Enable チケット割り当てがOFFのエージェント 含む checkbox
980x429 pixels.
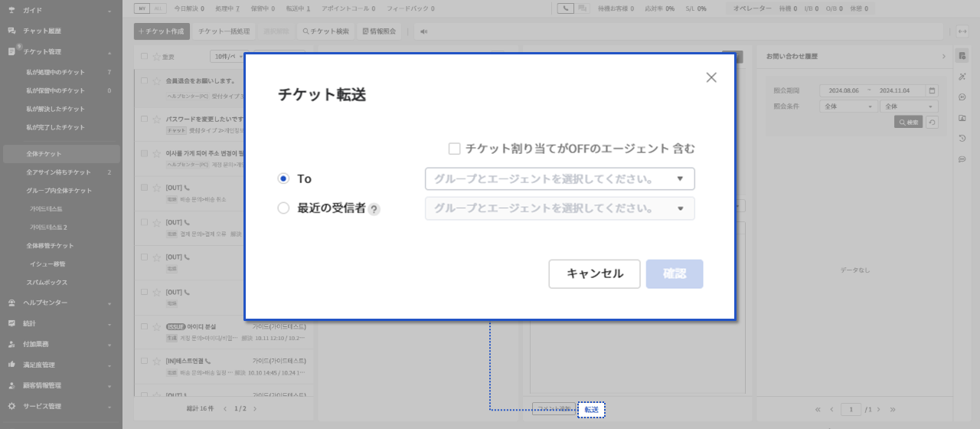455,149
